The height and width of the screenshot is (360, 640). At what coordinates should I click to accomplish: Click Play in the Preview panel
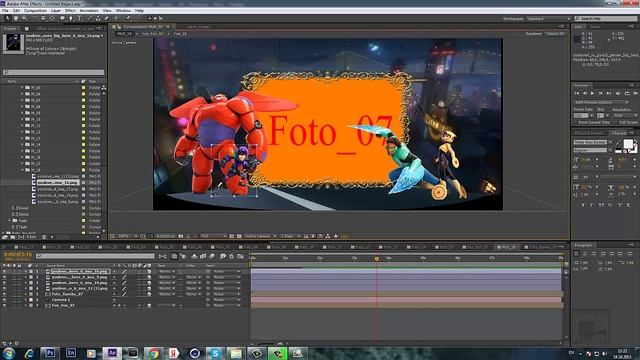click(592, 93)
